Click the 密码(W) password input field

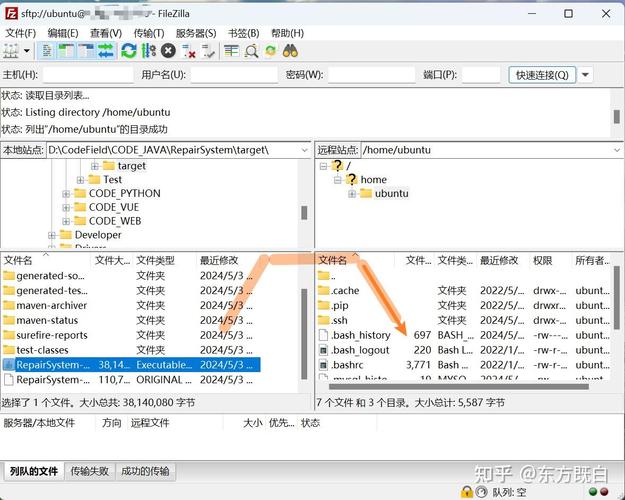(x=371, y=75)
